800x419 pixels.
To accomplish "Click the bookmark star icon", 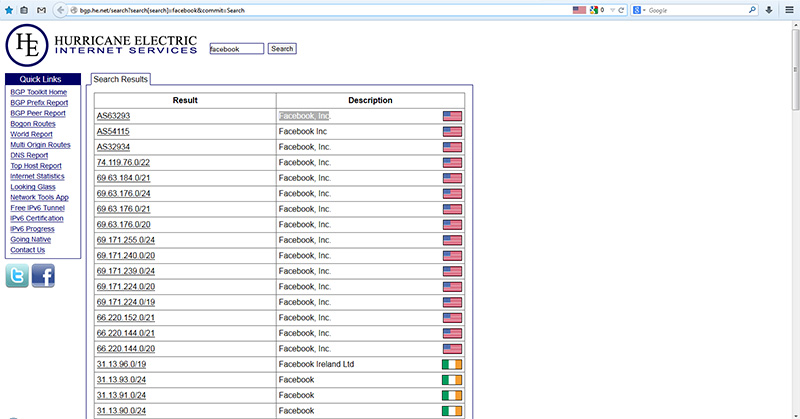I will click(x=8, y=9).
